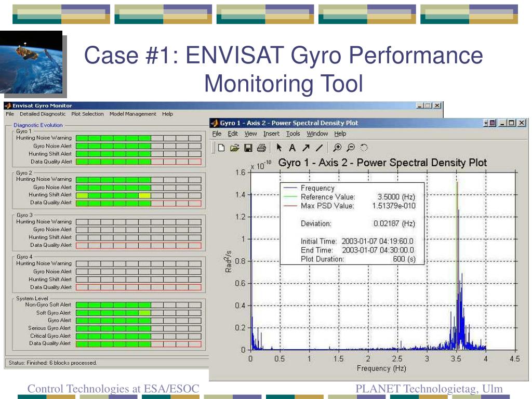This screenshot has width=532, height=399.
Task: Open the View menu in plot window
Action: (251, 134)
